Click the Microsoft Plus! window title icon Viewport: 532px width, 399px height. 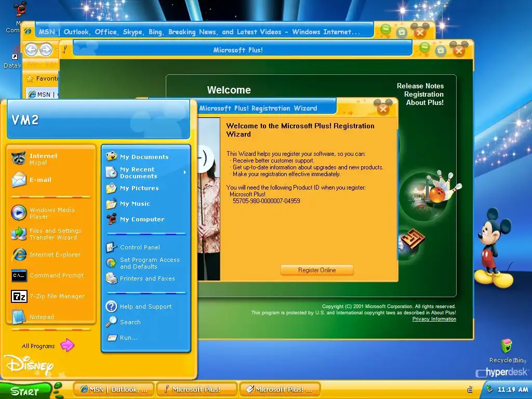[65, 49]
